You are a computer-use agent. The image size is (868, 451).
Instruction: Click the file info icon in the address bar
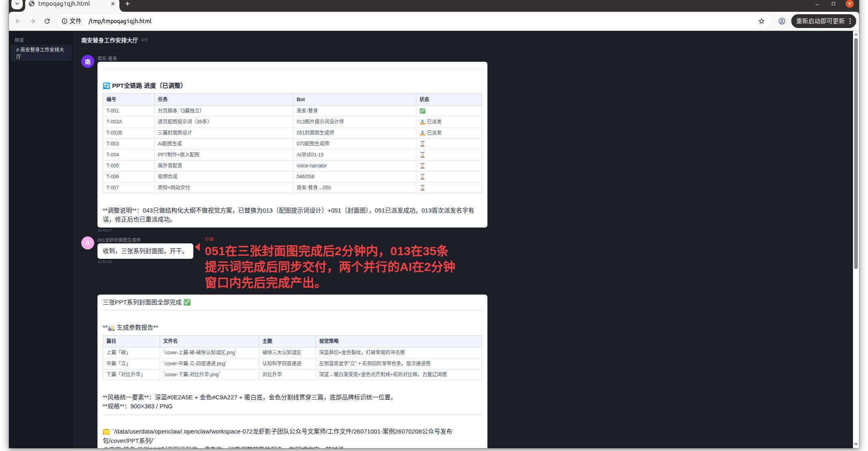coord(65,21)
